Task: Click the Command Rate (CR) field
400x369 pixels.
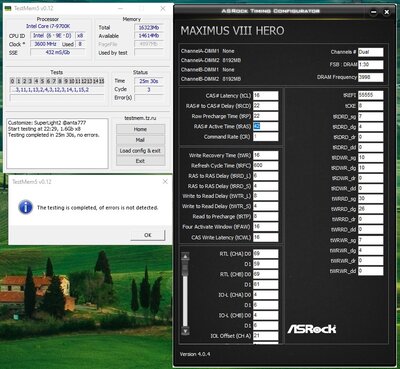Action: point(265,137)
